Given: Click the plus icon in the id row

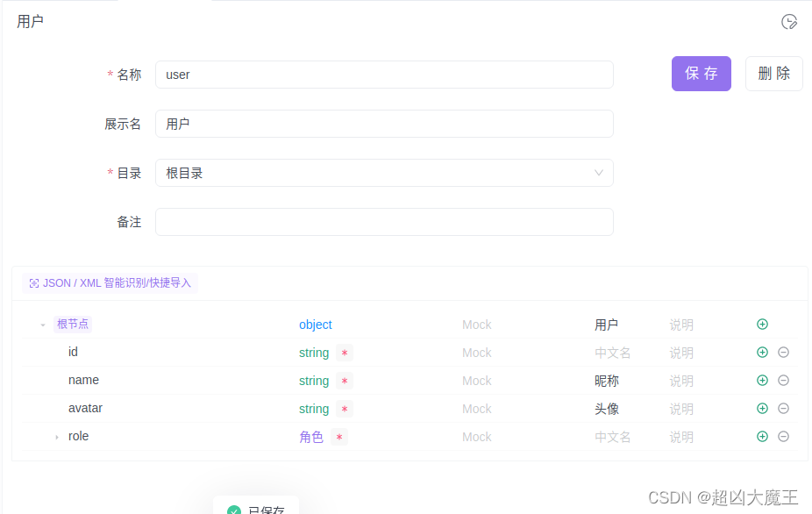Looking at the screenshot, I should click(762, 353).
